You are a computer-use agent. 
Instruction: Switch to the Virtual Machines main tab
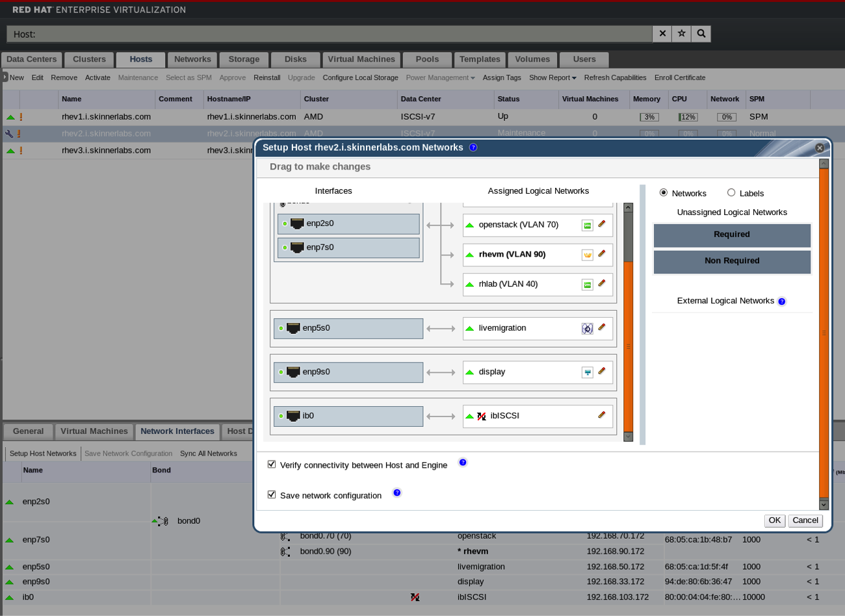(361, 59)
